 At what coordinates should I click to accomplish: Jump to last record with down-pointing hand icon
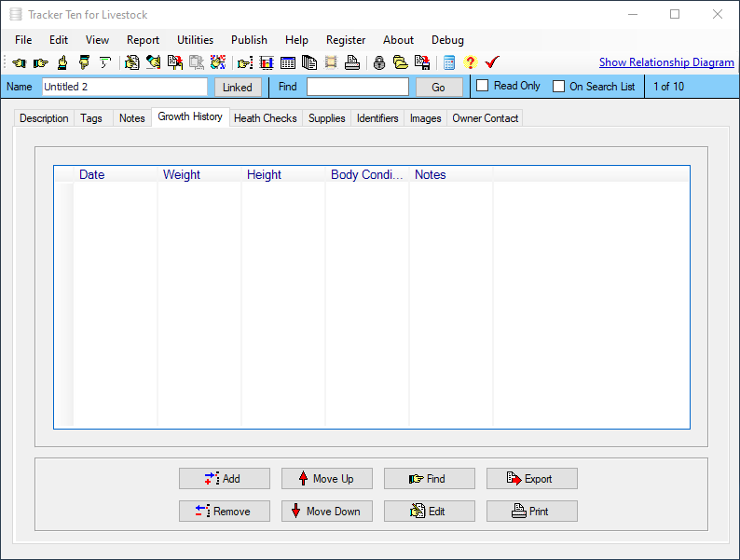point(84,62)
